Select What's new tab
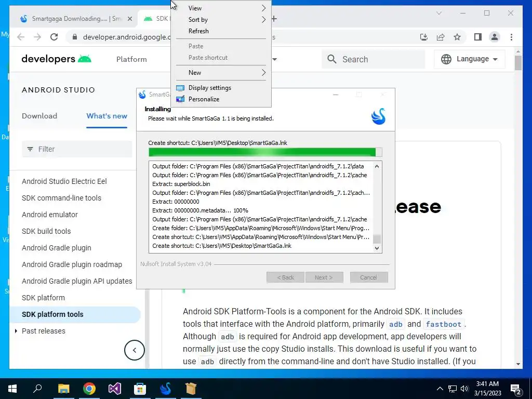Image resolution: width=532 pixels, height=399 pixels. pyautogui.click(x=107, y=116)
